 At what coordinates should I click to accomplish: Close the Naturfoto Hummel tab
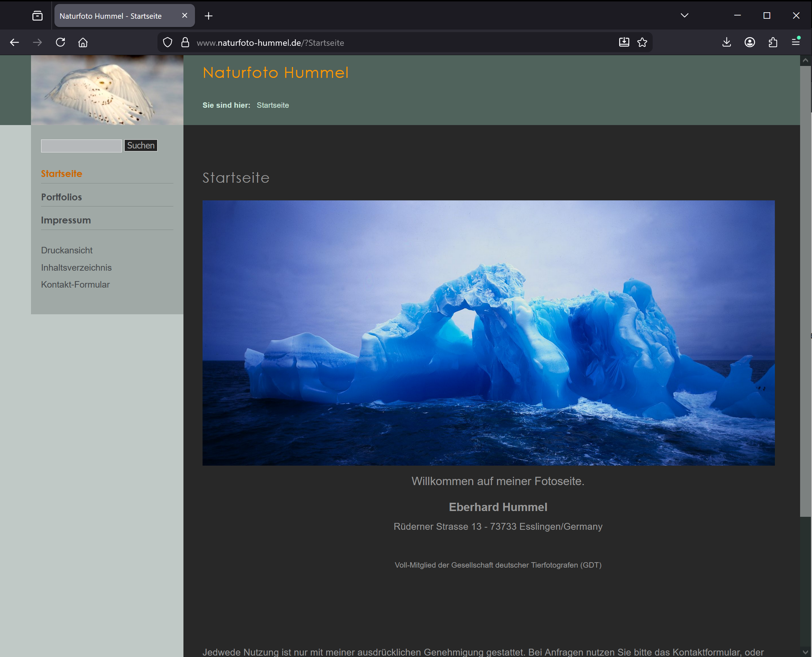point(185,15)
